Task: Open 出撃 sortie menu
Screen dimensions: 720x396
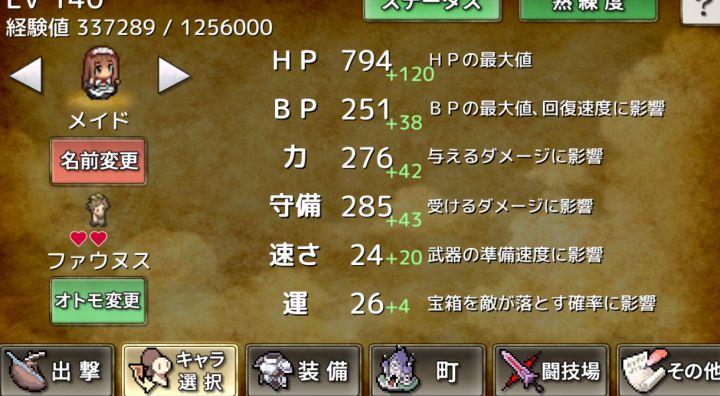Action: [x=57, y=371]
